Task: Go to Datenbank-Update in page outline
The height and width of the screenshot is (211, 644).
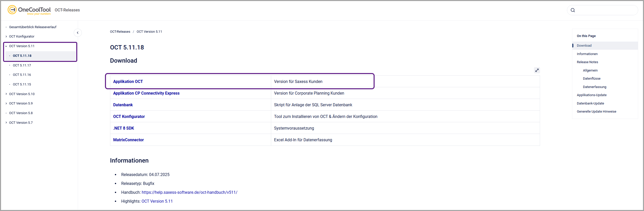Action: 590,103
